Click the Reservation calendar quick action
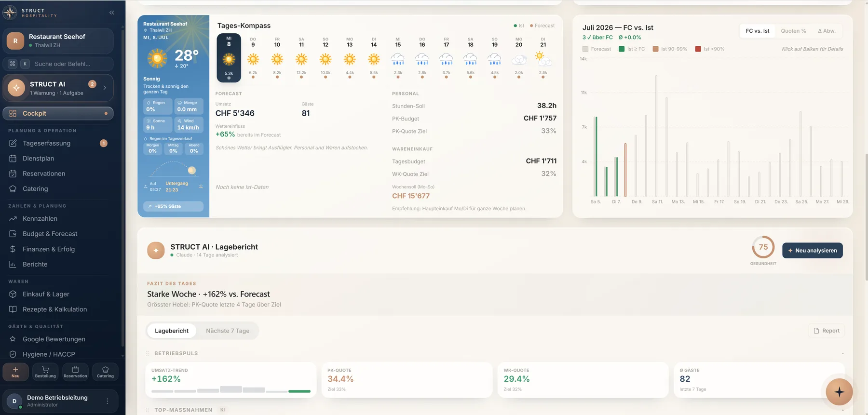 point(75,372)
